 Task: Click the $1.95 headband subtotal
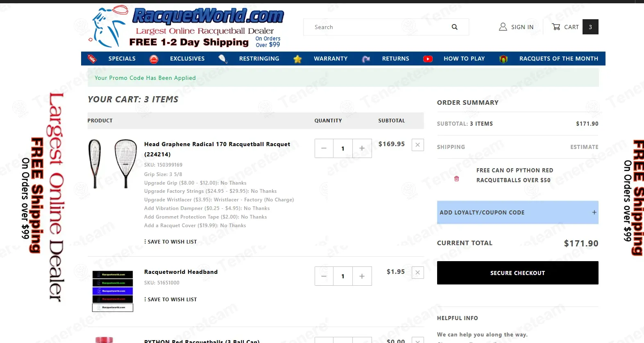[395, 272]
